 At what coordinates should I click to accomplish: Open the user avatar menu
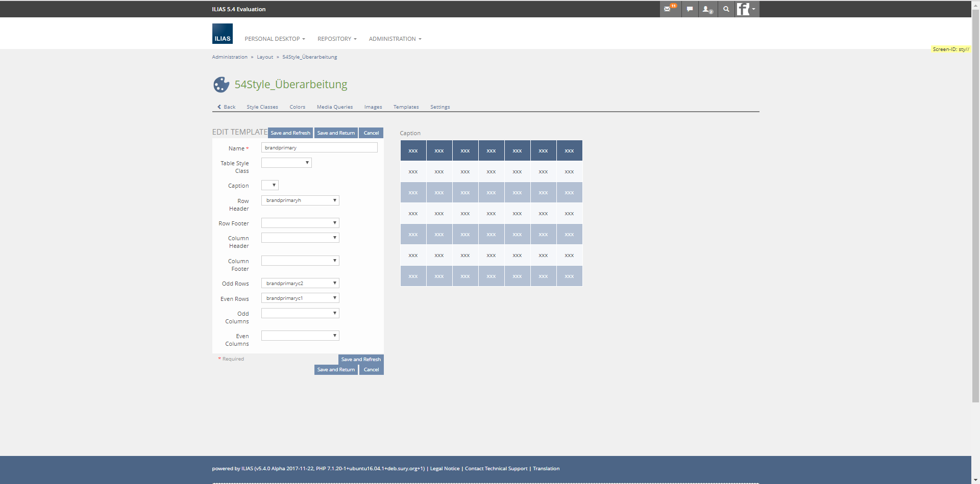click(x=747, y=9)
